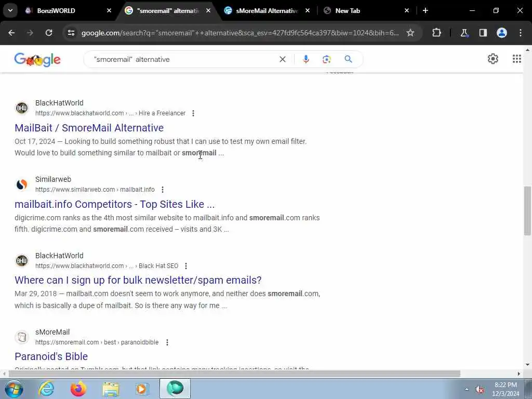This screenshot has width=532, height=399.
Task: Open the bulk newsletter/spam emails result
Action: point(138,280)
